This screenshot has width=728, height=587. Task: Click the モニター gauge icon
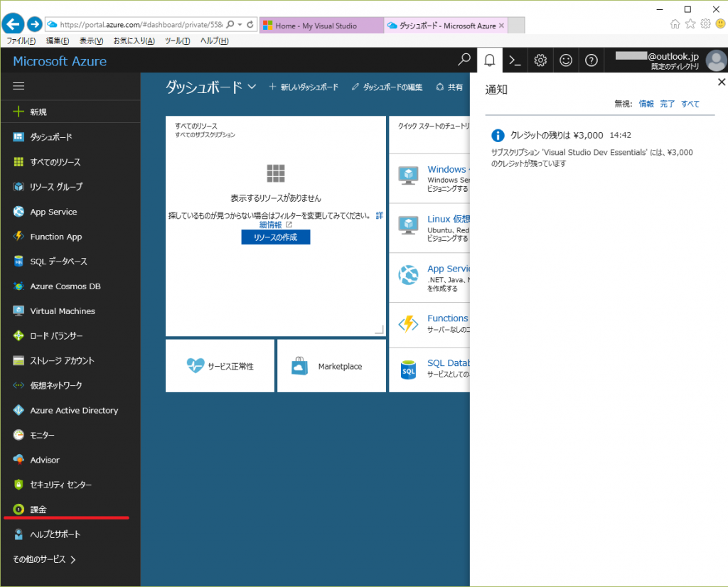click(x=18, y=435)
